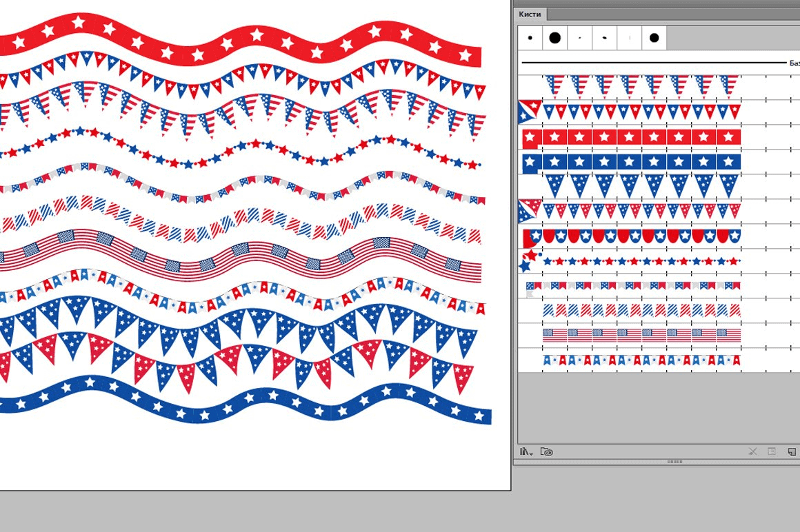Select the first small round calligraphic brush

[x=530, y=38]
